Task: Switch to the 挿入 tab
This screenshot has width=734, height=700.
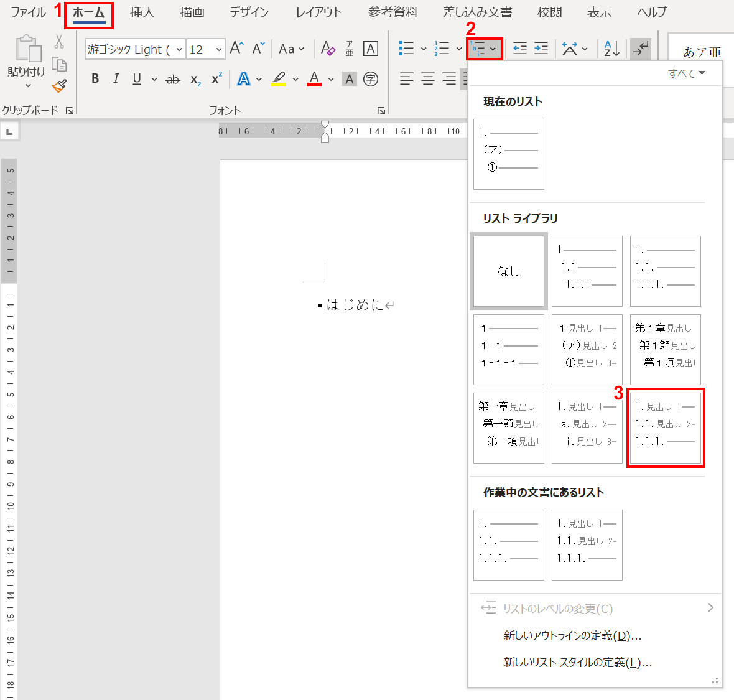Action: (142, 12)
